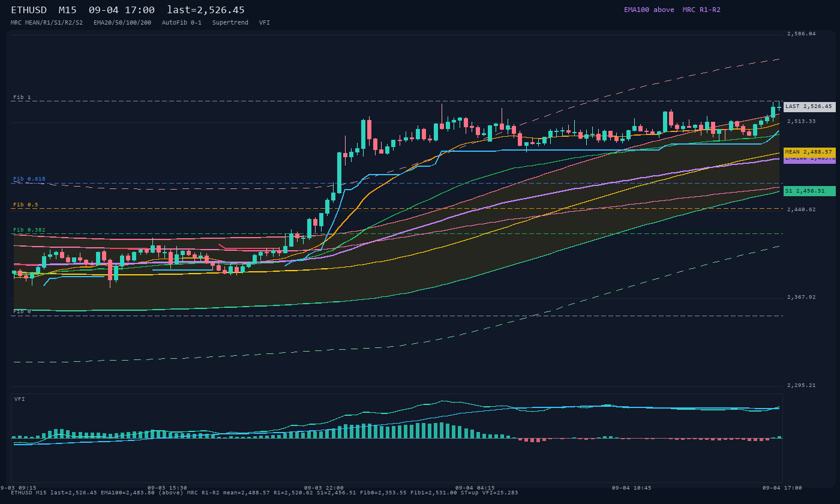Click the 2,586.04 price axis label
This screenshot has height=504, width=840.
(x=802, y=34)
